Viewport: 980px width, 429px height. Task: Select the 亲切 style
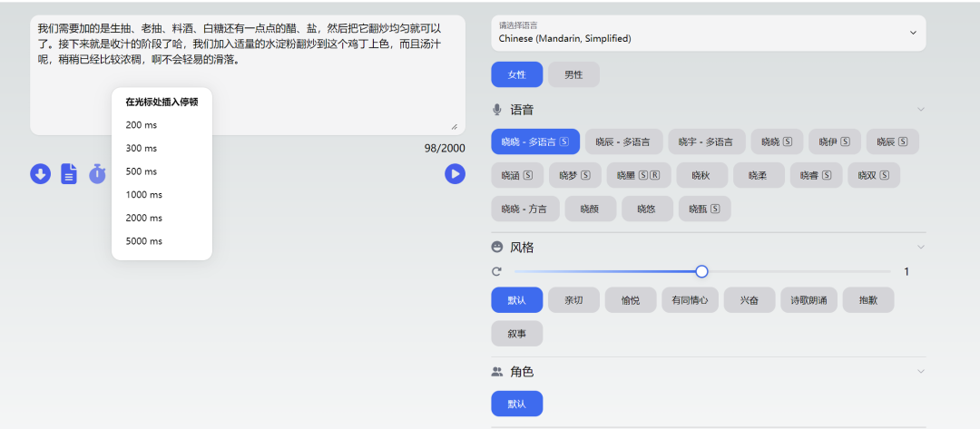573,299
